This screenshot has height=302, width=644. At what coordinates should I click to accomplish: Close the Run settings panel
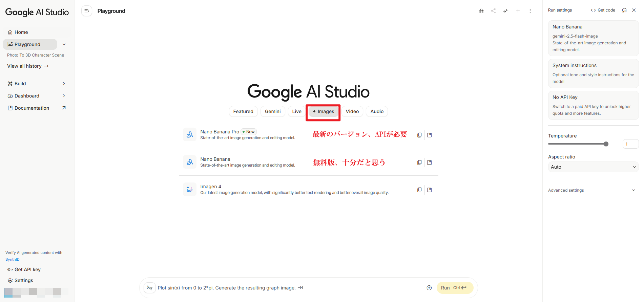634,10
